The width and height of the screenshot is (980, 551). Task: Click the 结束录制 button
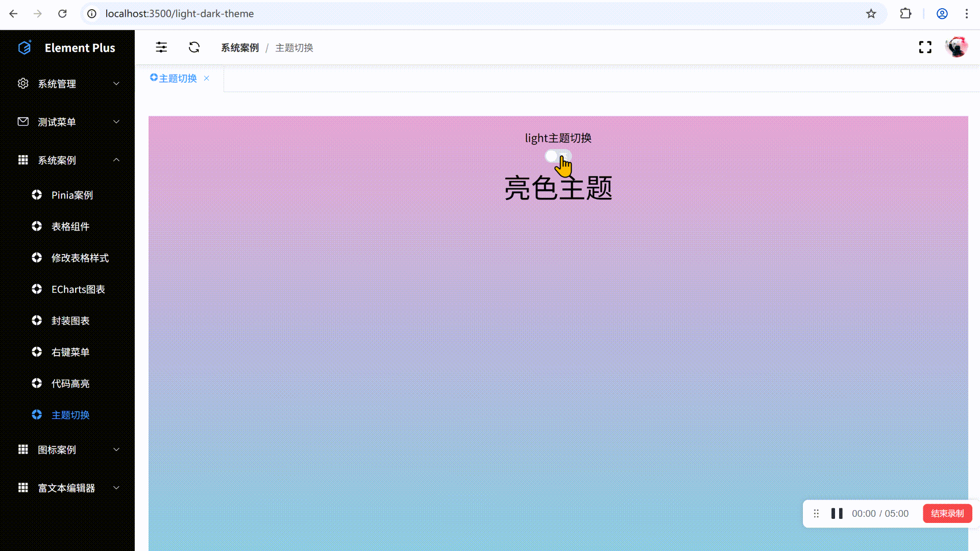tap(947, 513)
